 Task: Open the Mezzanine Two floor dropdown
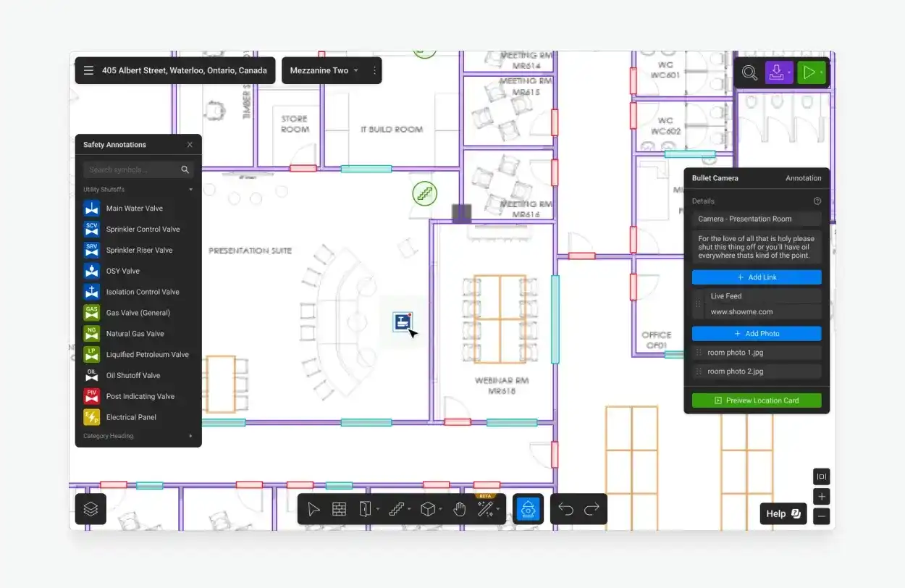(324, 71)
